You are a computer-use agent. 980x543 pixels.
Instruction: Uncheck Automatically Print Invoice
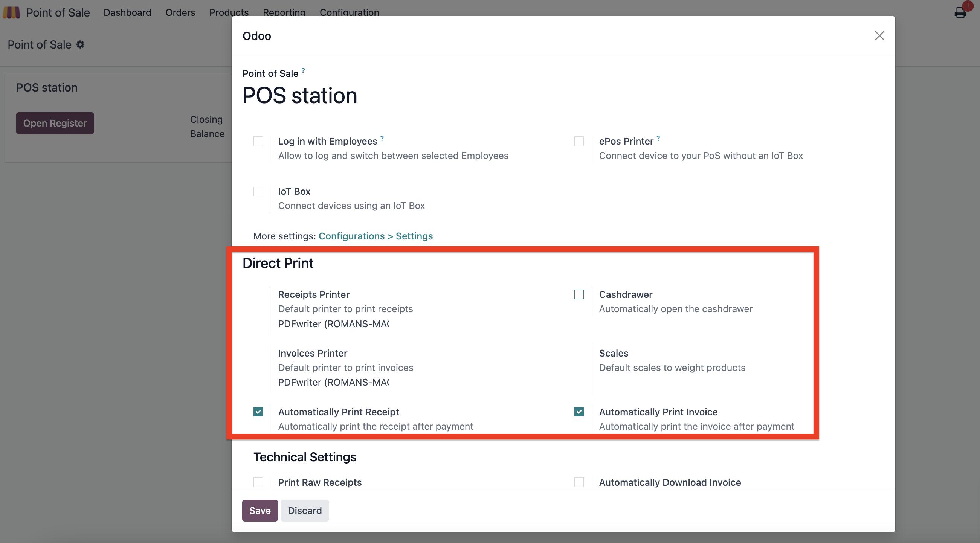(x=579, y=412)
